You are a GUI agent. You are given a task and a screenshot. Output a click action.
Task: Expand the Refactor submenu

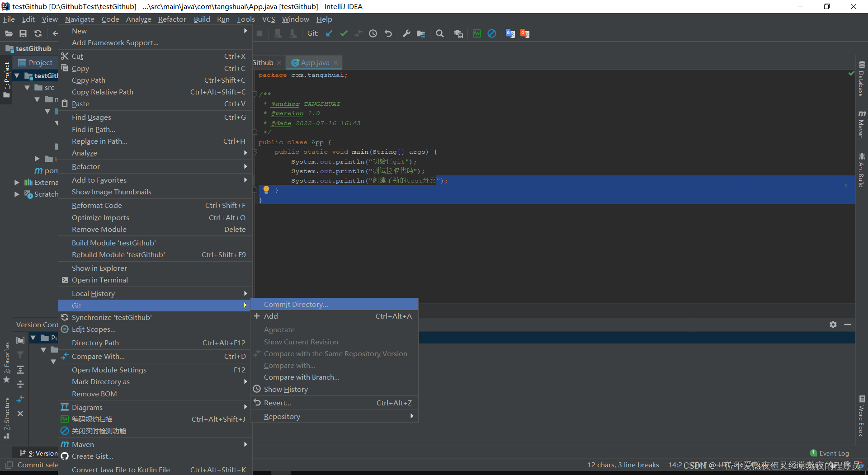point(156,166)
